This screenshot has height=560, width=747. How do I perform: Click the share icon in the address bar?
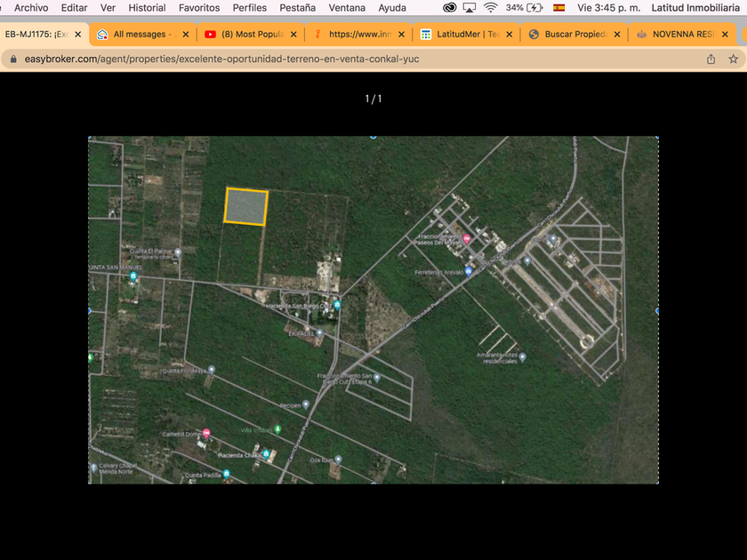711,60
